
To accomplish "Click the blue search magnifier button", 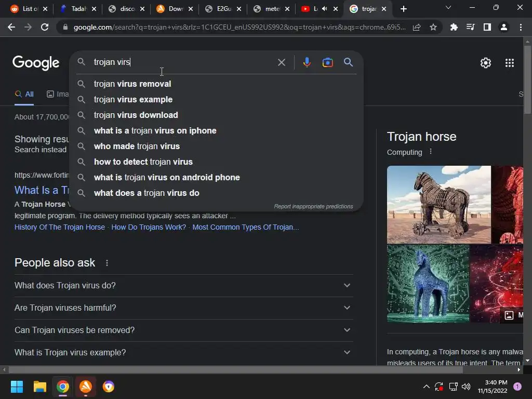I will point(348,62).
